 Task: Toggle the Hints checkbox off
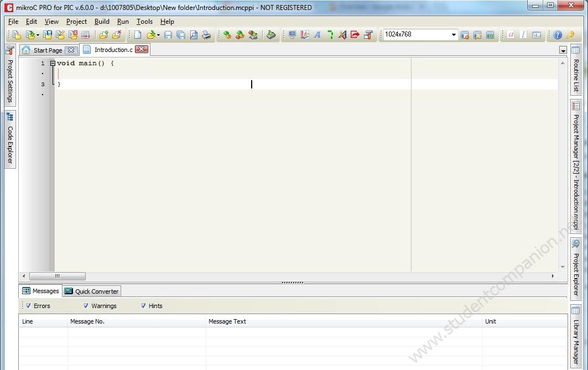[x=143, y=305]
